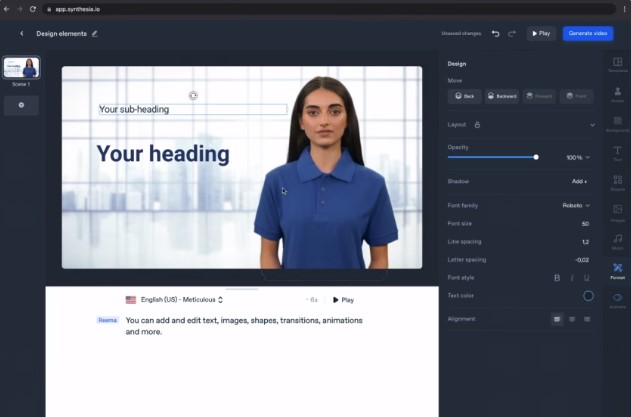The image size is (631, 417).
Task: Select the Scene 1 thumbnail
Action: (22, 67)
